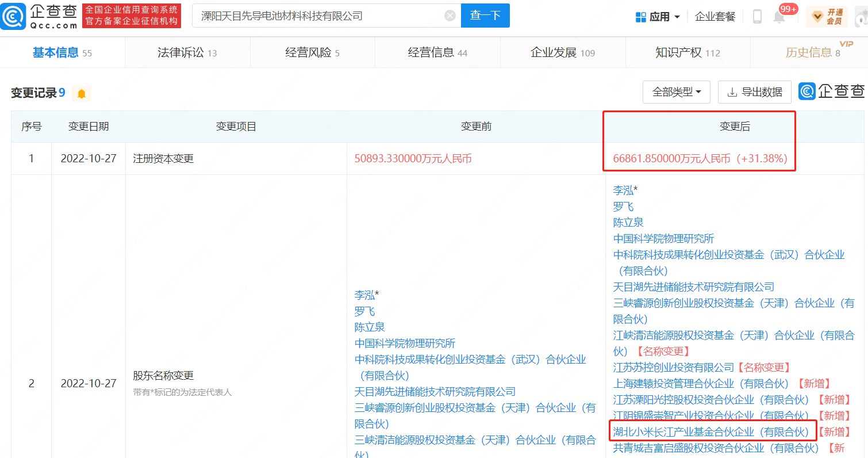Select the 经营信息 tab
The width and height of the screenshot is (868, 458).
coord(437,53)
